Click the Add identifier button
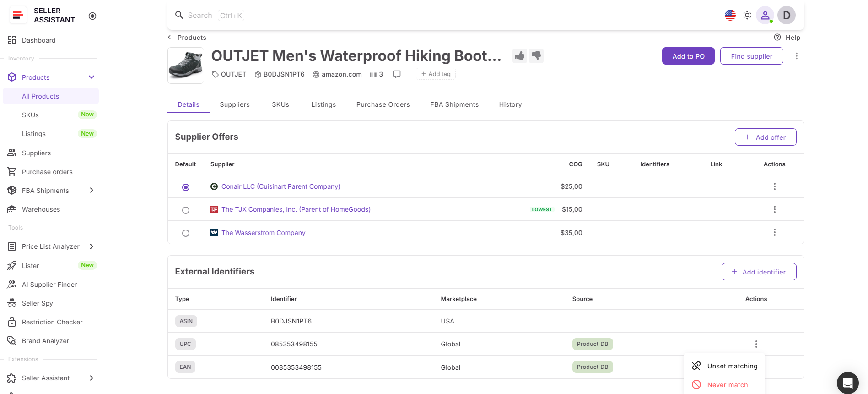868x394 pixels. click(x=759, y=272)
